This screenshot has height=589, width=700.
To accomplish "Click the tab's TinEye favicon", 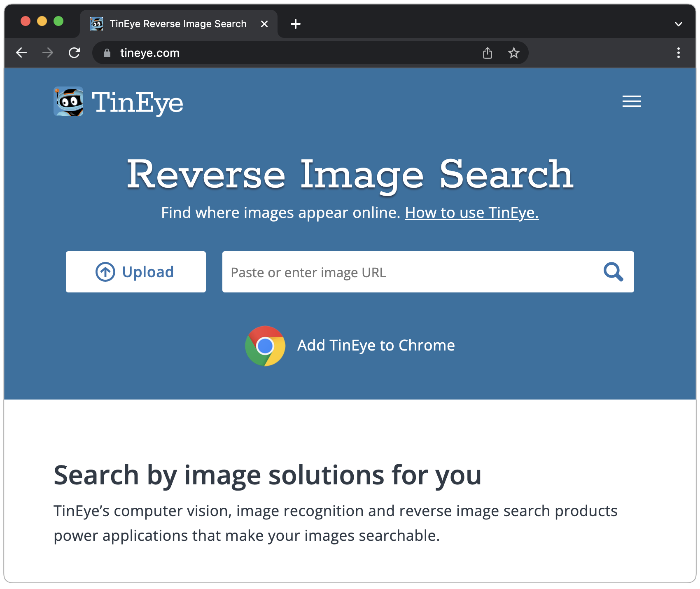I will coord(96,24).
